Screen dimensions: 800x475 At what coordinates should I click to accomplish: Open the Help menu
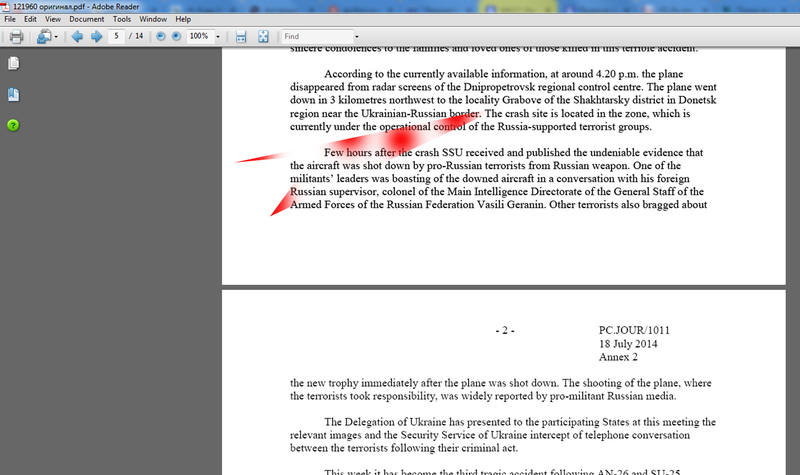coord(183,19)
